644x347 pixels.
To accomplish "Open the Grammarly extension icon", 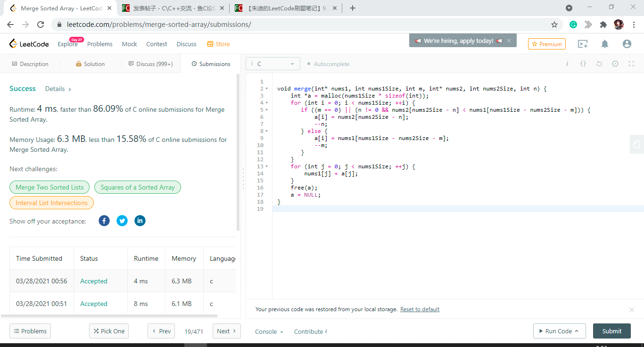I will coord(573,25).
